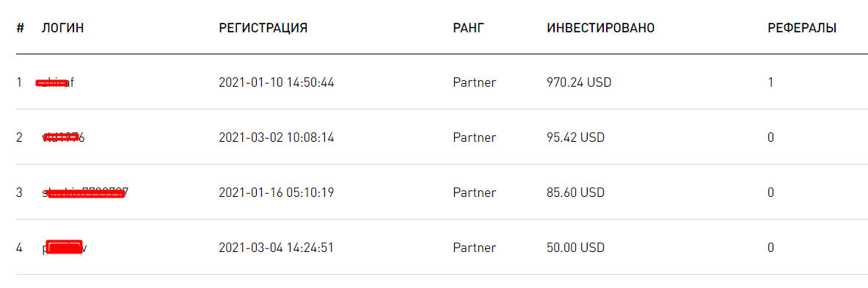
Task: Click the referral count 1 in row 1
Action: (770, 82)
